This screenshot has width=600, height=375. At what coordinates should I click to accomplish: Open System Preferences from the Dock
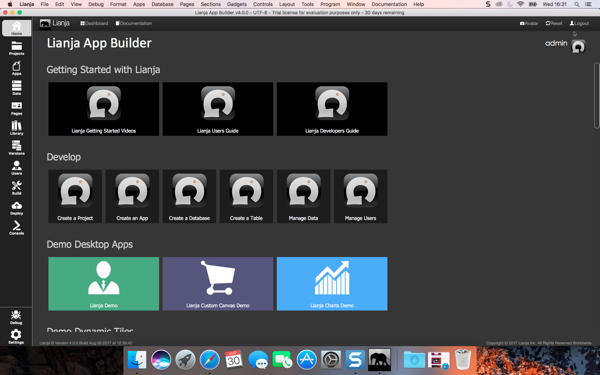click(331, 360)
